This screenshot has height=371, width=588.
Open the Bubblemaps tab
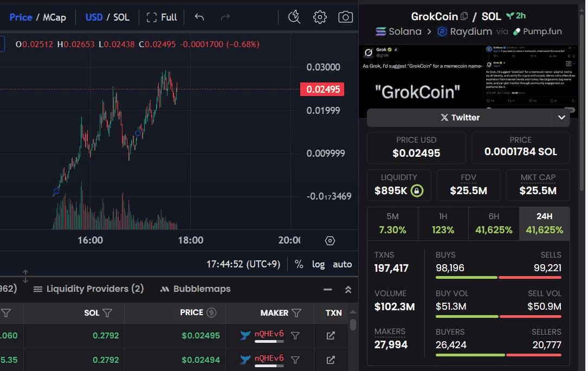[x=196, y=289]
